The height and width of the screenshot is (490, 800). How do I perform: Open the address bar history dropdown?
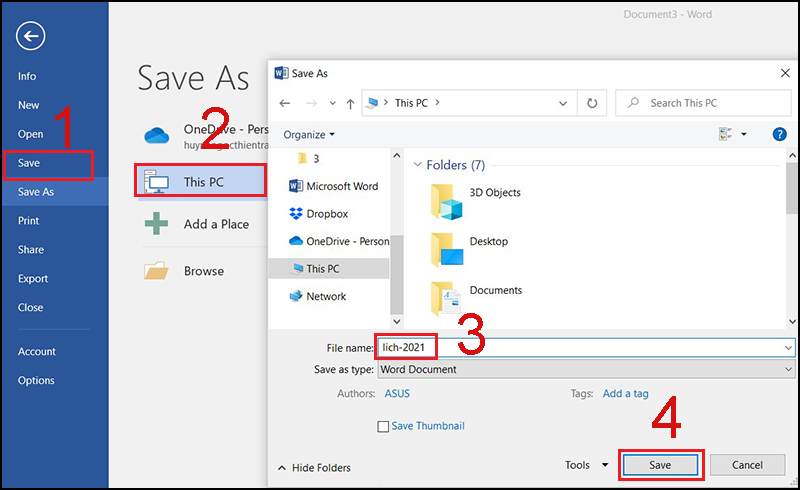click(x=563, y=104)
